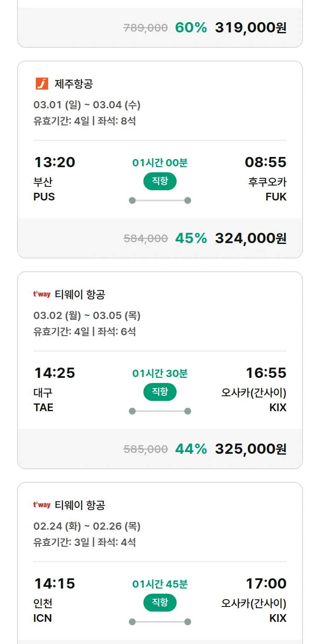Screen dimensions: 320x644
Task: Tap the 직항 badge on the Daegu–Osaka flight
Action: click(x=160, y=392)
